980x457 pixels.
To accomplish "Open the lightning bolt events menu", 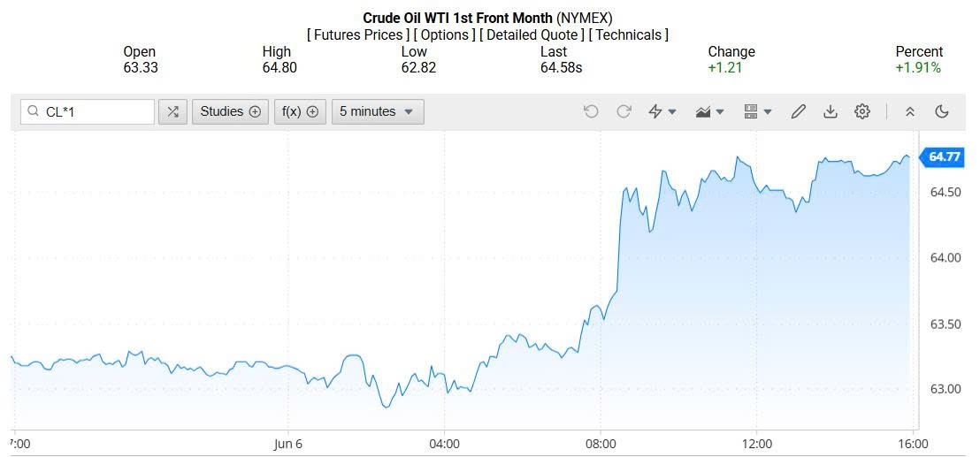I will tap(662, 111).
